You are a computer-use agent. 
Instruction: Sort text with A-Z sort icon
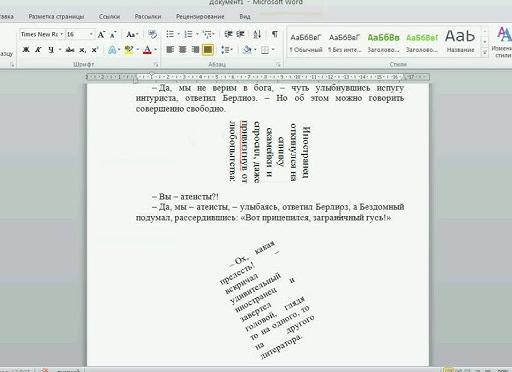[x=257, y=34]
